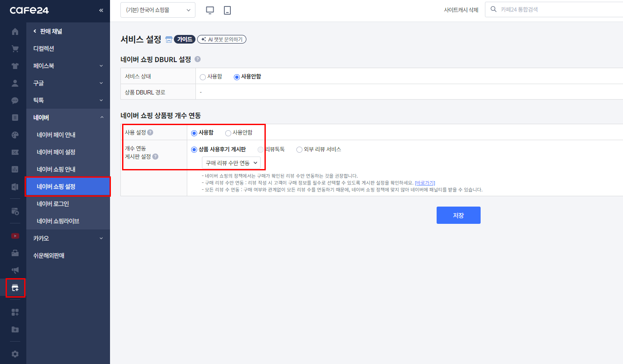The height and width of the screenshot is (364, 623).
Task: Open the message chat bubble icon
Action: coord(15,100)
